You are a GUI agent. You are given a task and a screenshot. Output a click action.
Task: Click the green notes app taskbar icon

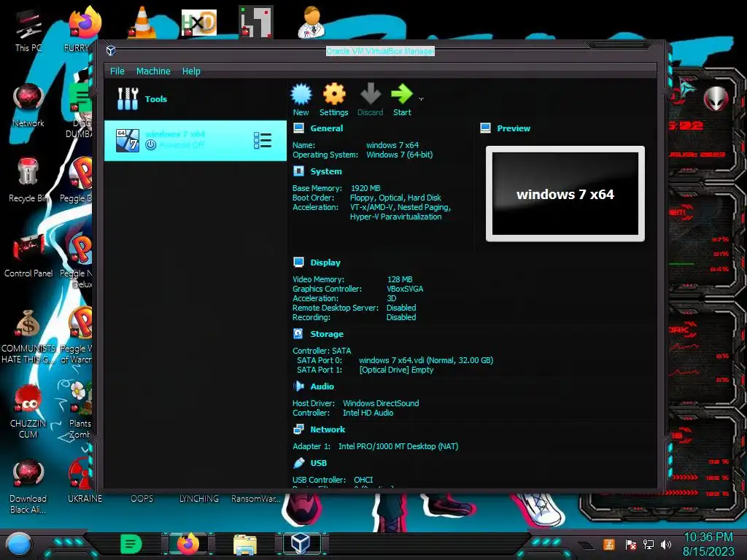[x=131, y=544]
